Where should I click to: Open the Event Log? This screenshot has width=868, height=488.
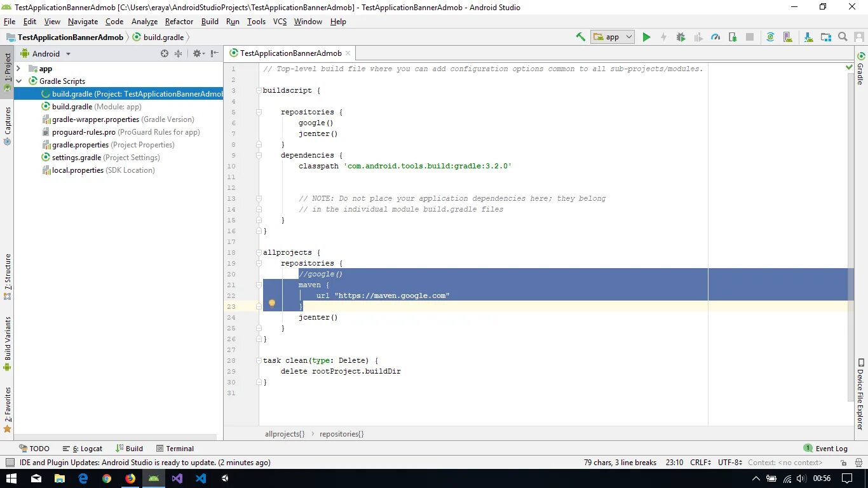[825, 449]
